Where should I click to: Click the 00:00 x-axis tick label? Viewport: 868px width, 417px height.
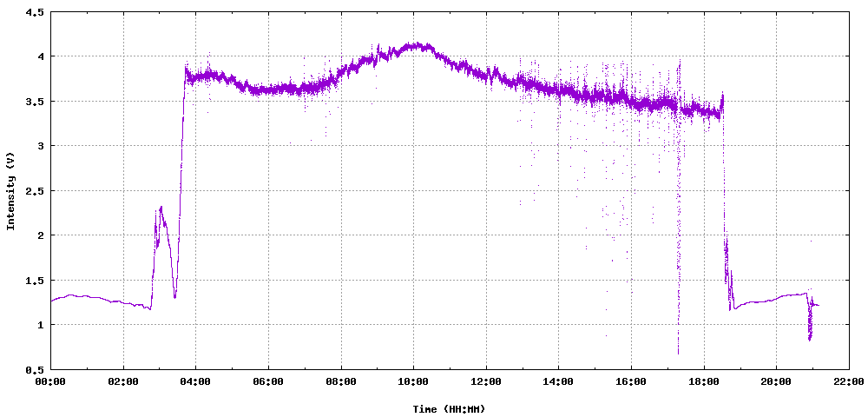(51, 381)
